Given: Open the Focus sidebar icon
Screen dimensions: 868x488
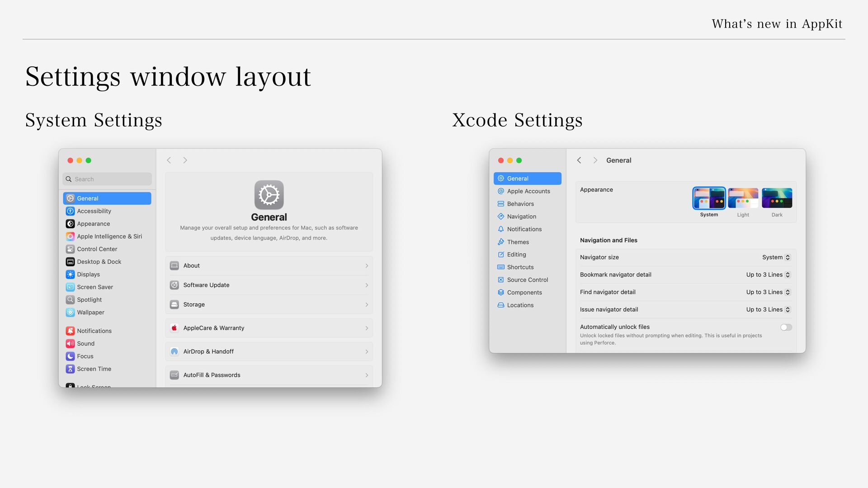Looking at the screenshot, I should [70, 356].
